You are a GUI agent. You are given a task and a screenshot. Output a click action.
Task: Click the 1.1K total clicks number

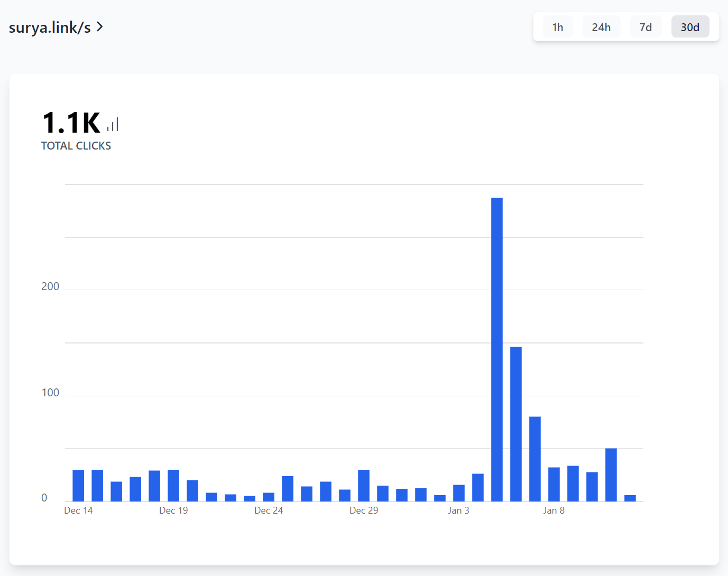pyautogui.click(x=71, y=123)
